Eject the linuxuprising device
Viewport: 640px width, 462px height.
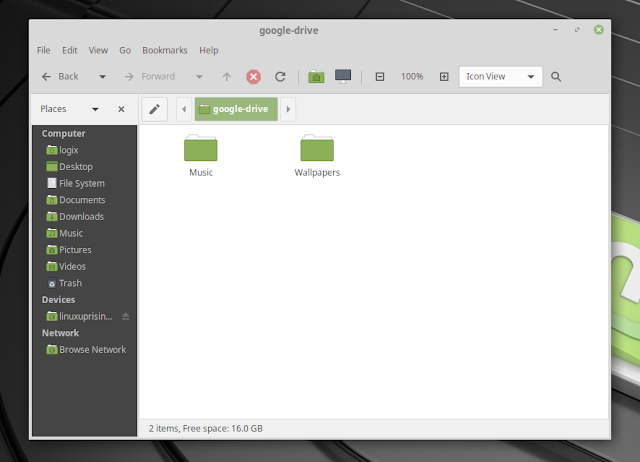pos(125,316)
